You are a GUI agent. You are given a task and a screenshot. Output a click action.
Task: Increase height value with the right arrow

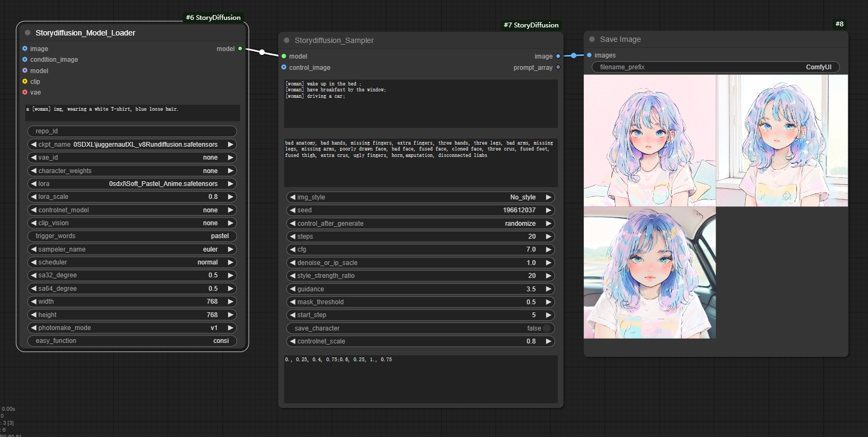pyautogui.click(x=230, y=315)
